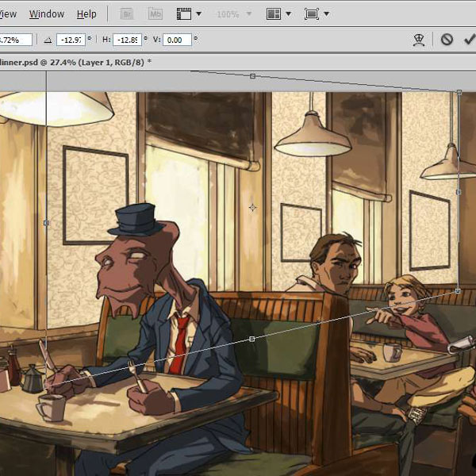The image size is (476, 476).
Task: Click the Arrange Documents icon
Action: pos(273,14)
